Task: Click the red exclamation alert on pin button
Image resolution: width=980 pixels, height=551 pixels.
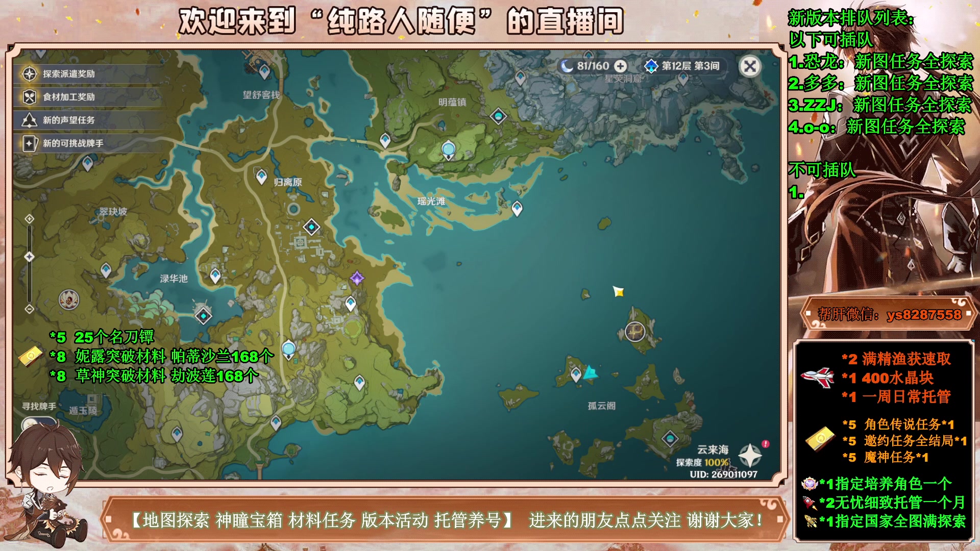Action: pos(765,444)
